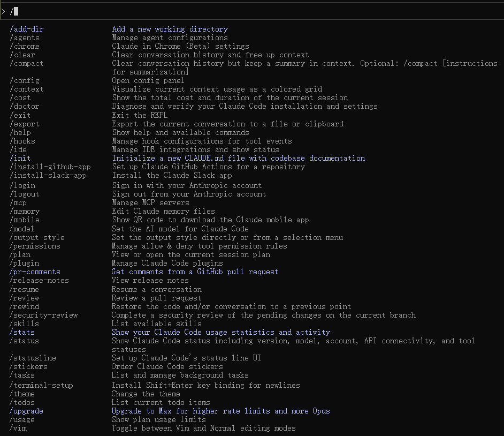Choose the /pr-comments command
504x436 pixels.
coord(35,272)
